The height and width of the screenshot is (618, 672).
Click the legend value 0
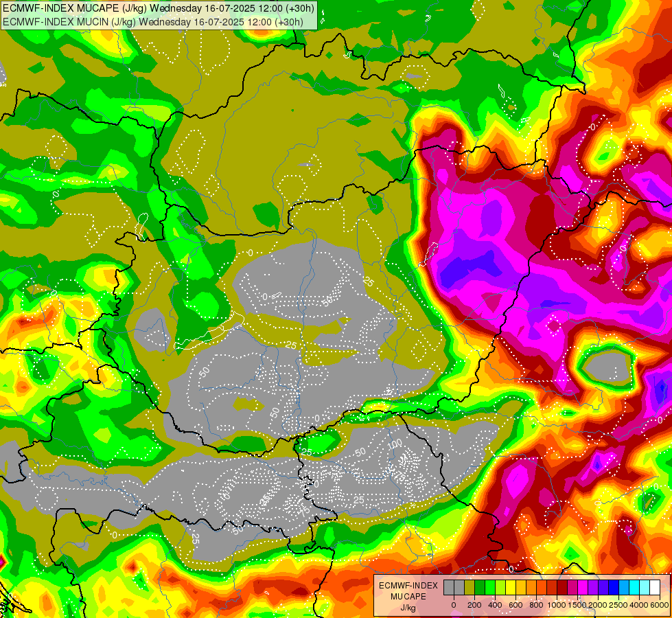pos(454,605)
